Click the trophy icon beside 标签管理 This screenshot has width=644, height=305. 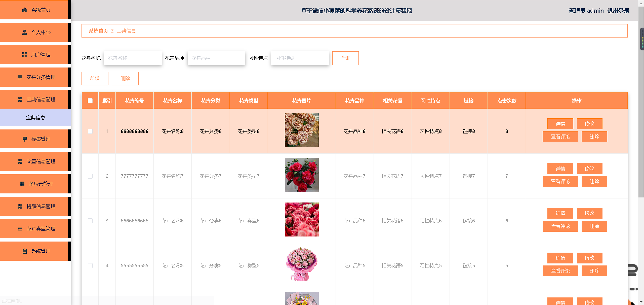(25, 139)
